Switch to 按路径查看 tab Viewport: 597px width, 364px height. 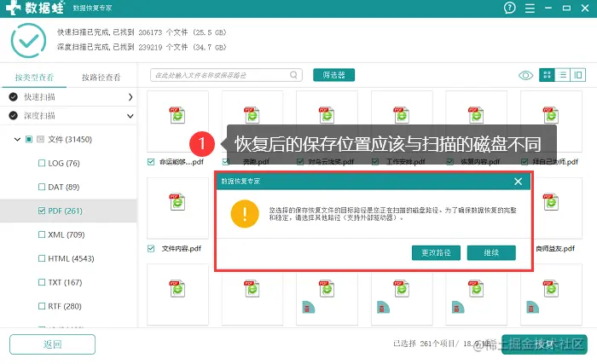pos(101,78)
